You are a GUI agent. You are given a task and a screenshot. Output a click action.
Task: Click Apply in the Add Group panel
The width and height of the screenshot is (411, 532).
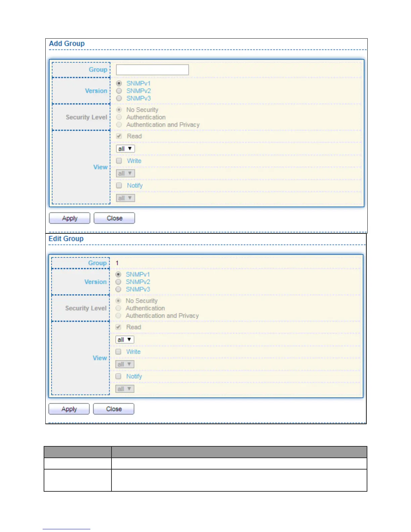[x=70, y=218]
